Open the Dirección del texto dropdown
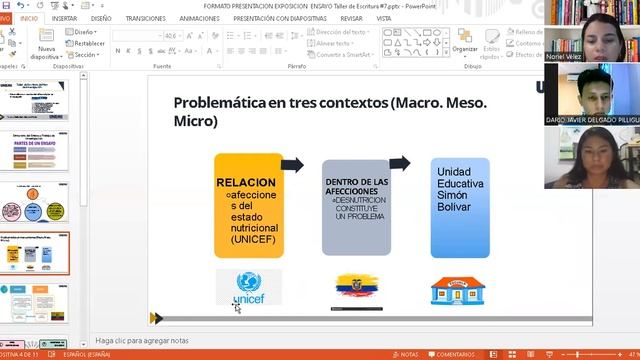 (338, 32)
